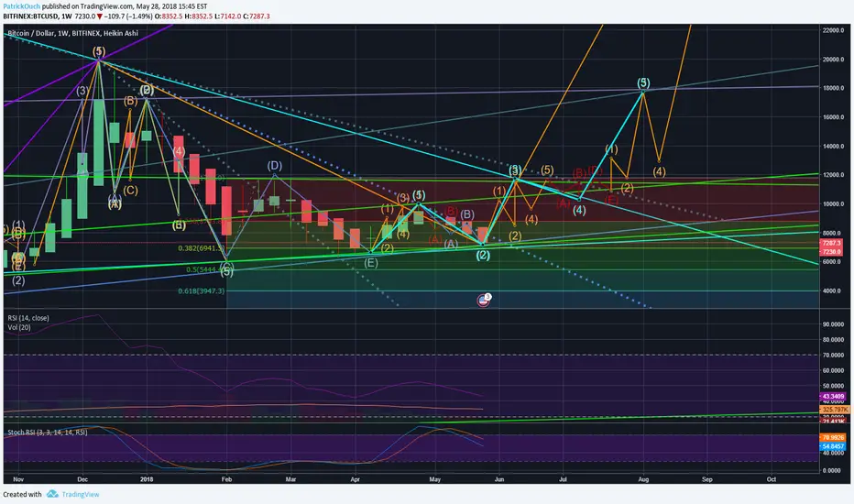Click the C:7287.3 close value in header
Viewport: 854px width, 504px height.
tap(256, 16)
